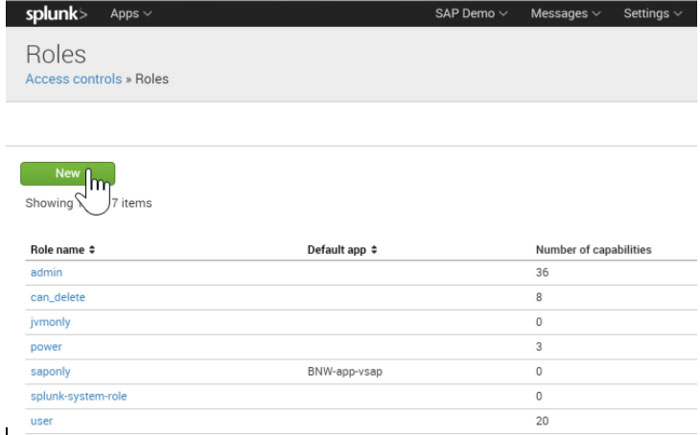Go to Access controls breadcrumb link
Image resolution: width=700 pixels, height=435 pixels.
pos(73,79)
